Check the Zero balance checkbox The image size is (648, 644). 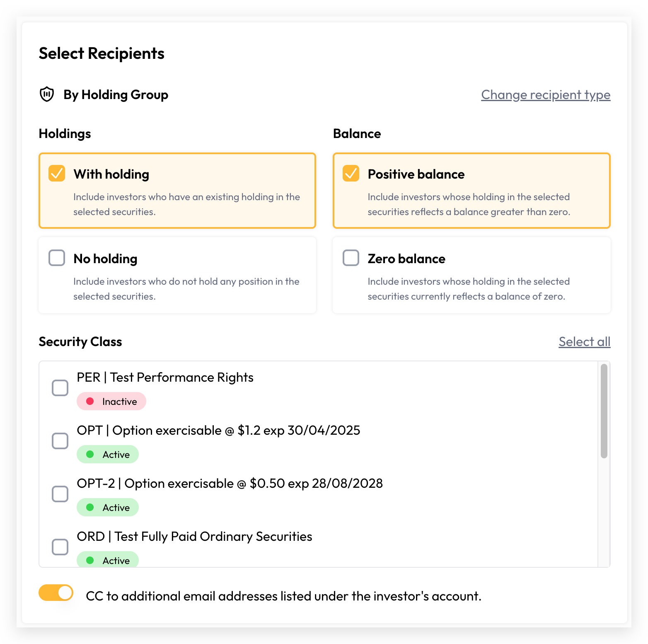pos(351,258)
